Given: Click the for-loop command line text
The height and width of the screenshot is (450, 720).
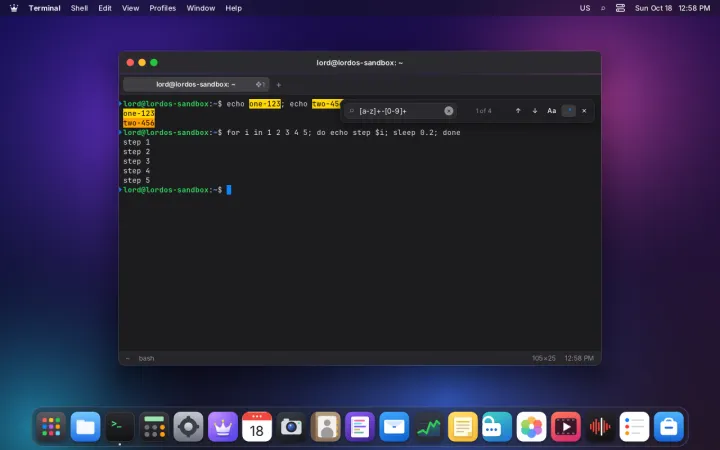Looking at the screenshot, I should pyautogui.click(x=343, y=133).
